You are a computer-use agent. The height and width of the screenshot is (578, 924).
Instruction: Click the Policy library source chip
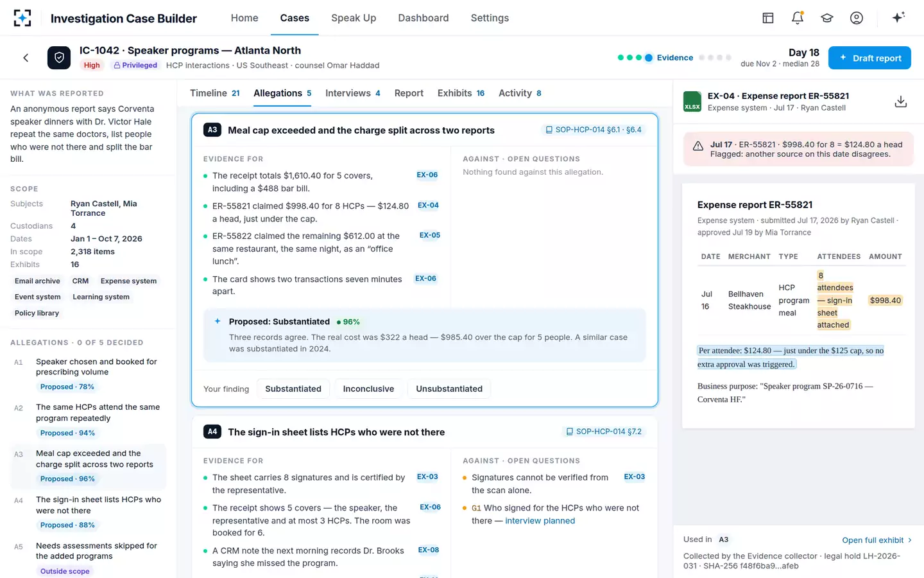[x=37, y=313]
